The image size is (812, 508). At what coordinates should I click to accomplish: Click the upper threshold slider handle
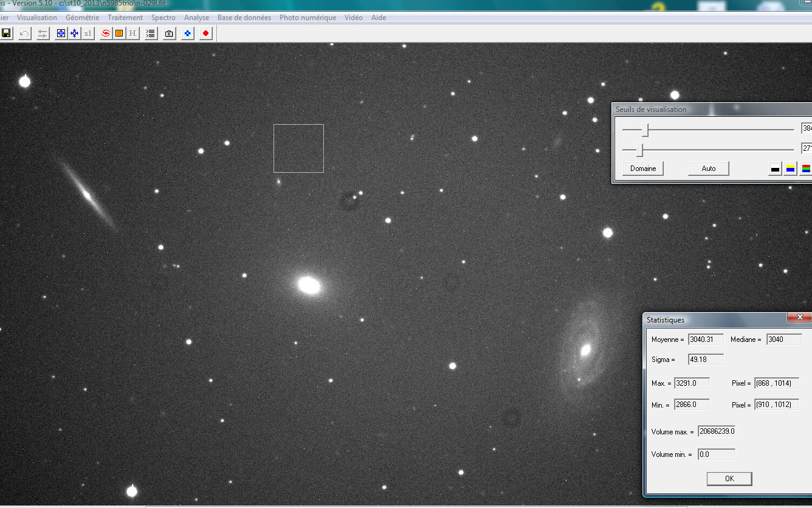point(646,130)
